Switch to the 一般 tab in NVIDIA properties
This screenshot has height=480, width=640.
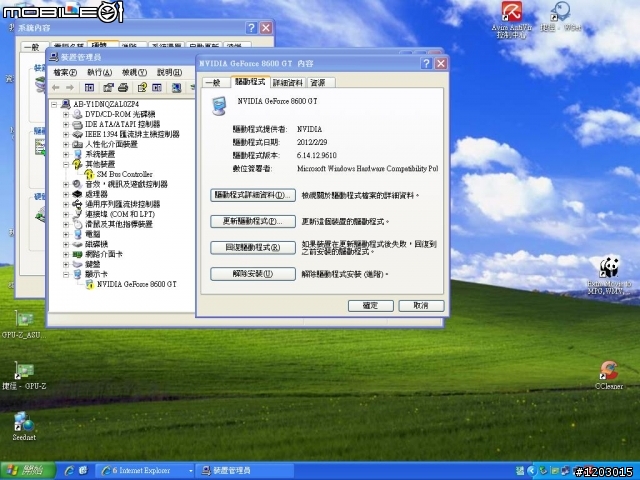point(213,83)
